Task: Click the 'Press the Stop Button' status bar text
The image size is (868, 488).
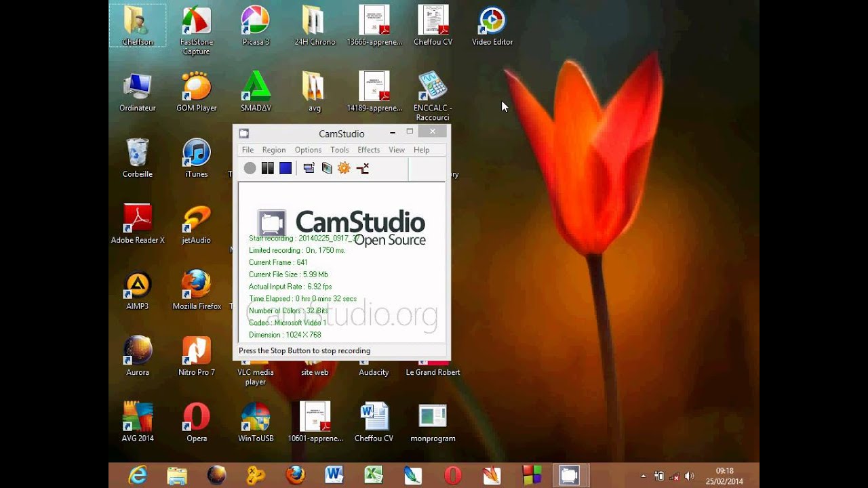Action: (304, 351)
